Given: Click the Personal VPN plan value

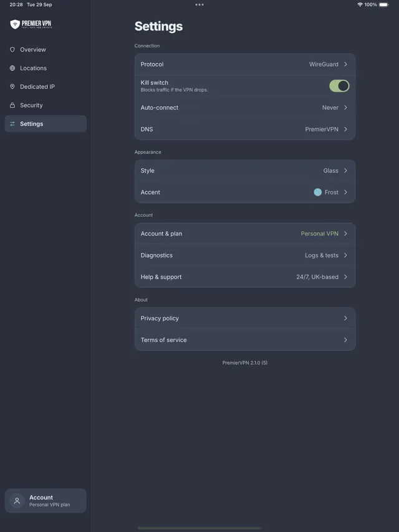Looking at the screenshot, I should [x=320, y=234].
